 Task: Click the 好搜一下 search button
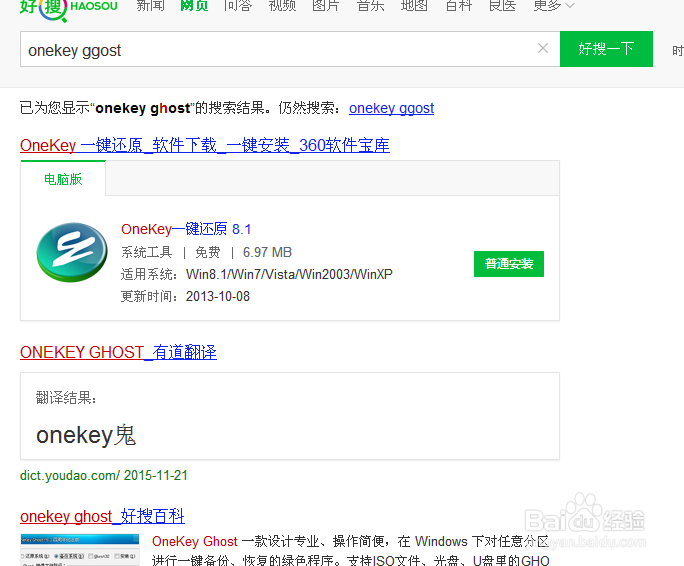[606, 49]
